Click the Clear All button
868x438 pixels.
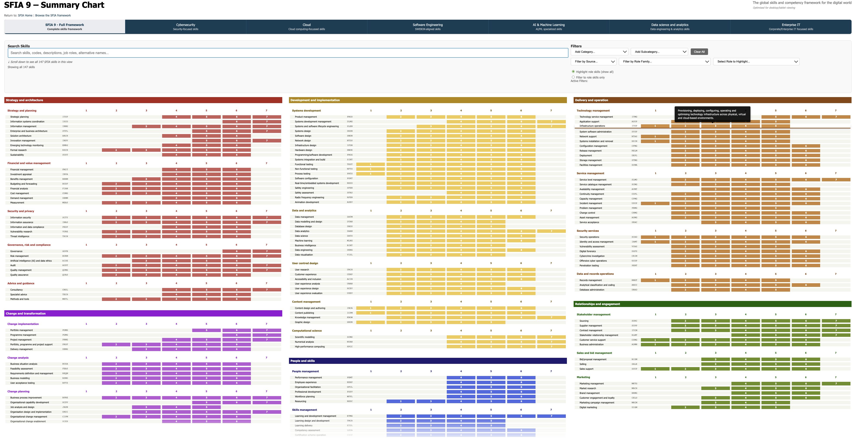coord(699,52)
